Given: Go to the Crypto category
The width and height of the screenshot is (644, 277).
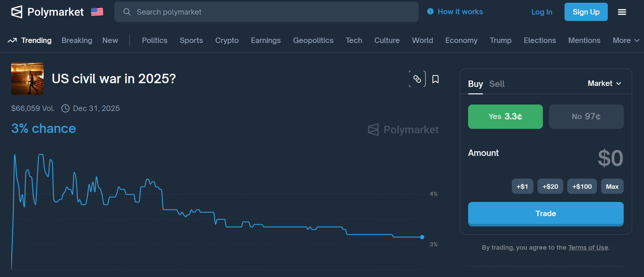Looking at the screenshot, I should tap(227, 41).
